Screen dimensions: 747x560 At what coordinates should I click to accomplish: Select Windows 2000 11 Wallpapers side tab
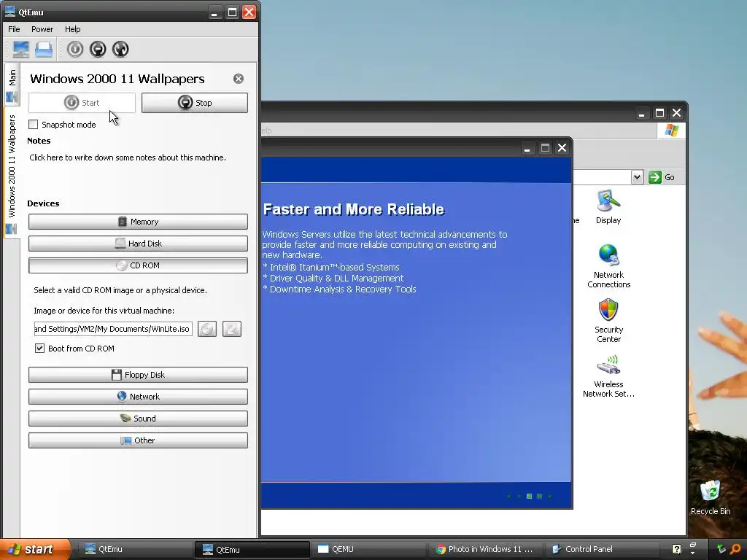coord(12,172)
